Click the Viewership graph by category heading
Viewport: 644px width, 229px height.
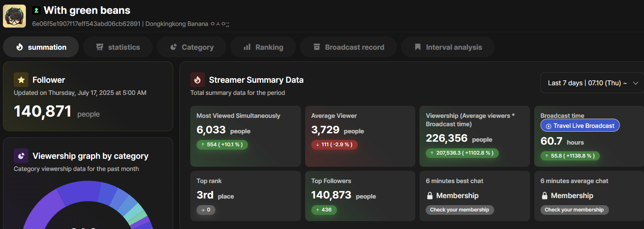pyautogui.click(x=91, y=156)
